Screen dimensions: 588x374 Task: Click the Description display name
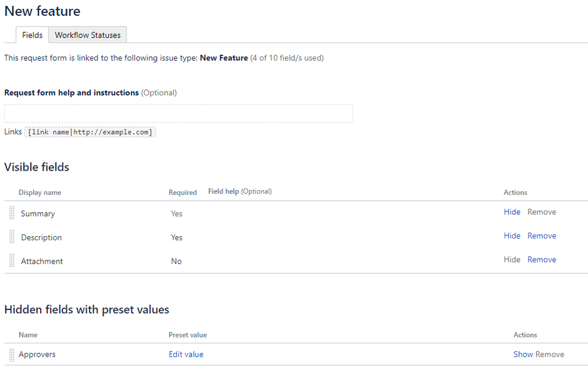[41, 237]
